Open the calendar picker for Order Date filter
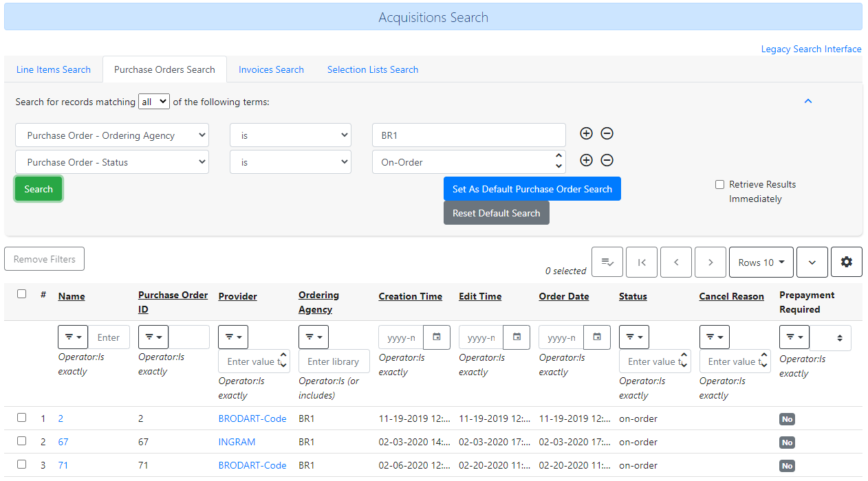The image size is (868, 481). 597,337
